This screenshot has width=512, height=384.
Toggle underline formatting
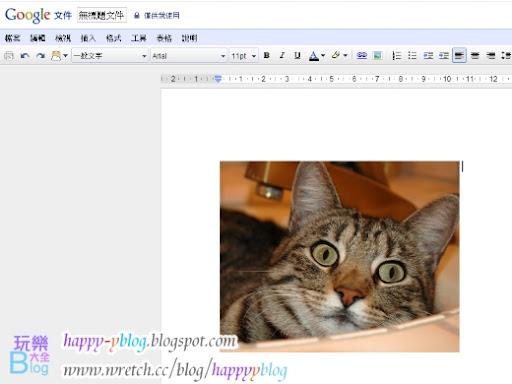(297, 55)
